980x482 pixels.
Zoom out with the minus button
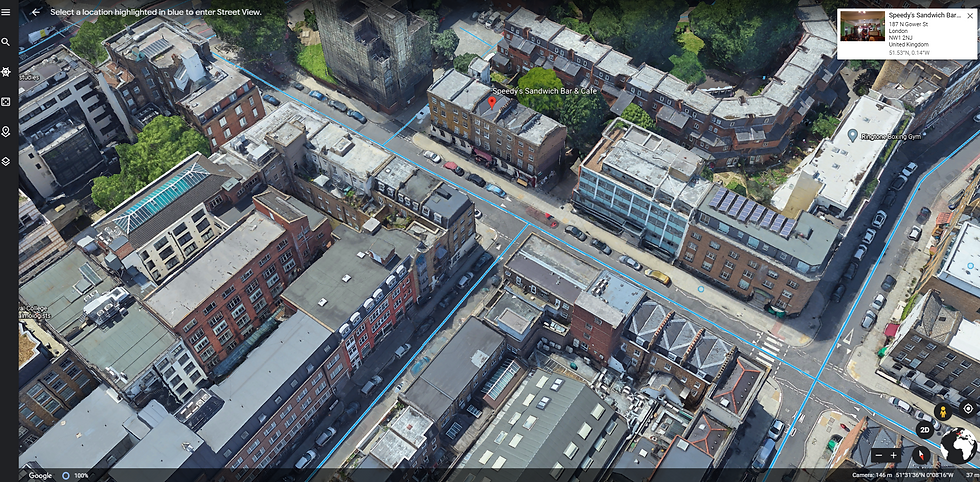[x=879, y=455]
